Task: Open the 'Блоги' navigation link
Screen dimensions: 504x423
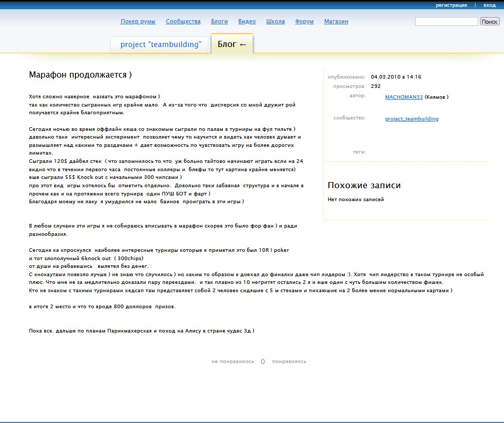Action: point(219,22)
